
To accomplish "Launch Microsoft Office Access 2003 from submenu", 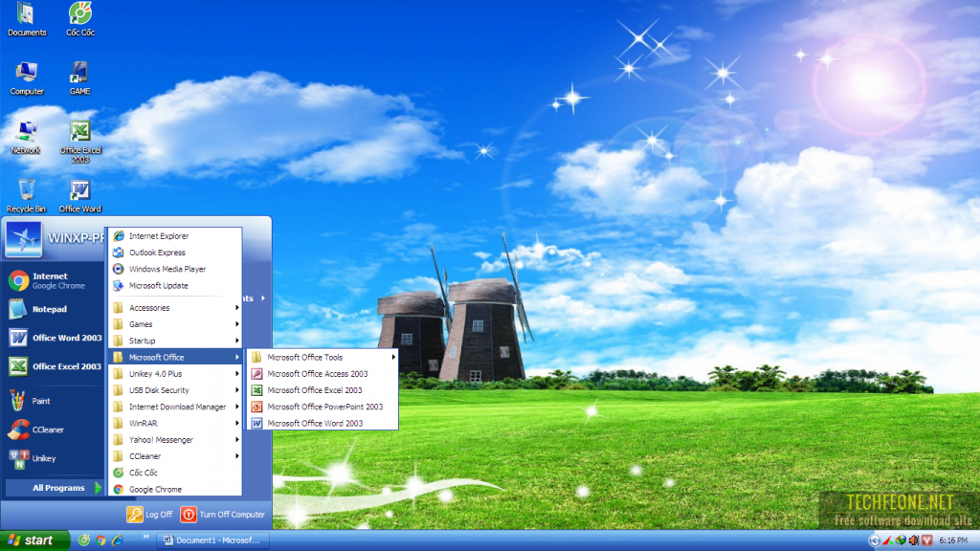I will [x=323, y=374].
